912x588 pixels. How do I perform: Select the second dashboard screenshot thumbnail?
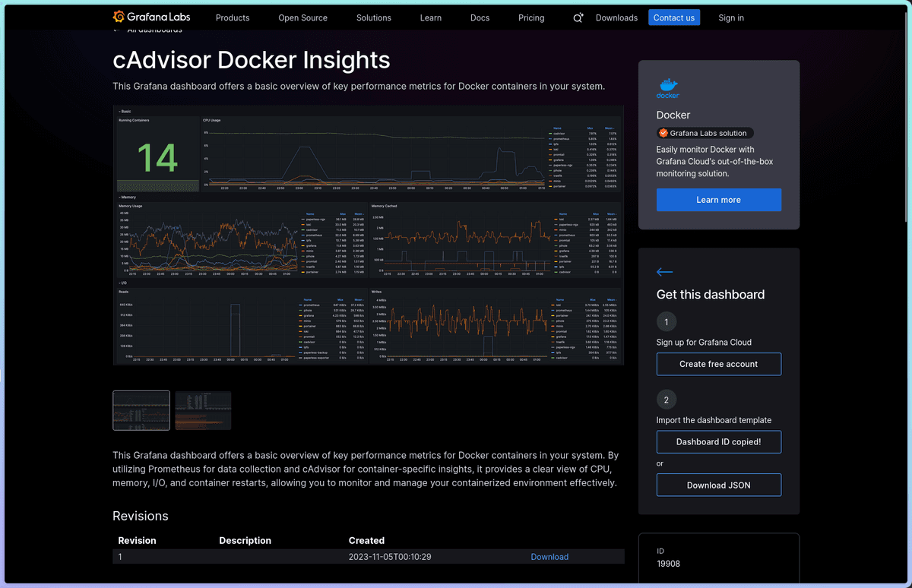(203, 410)
